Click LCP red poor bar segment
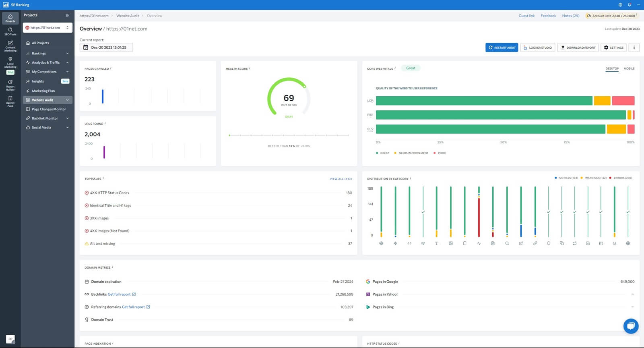The width and height of the screenshot is (644, 348). coord(623,101)
